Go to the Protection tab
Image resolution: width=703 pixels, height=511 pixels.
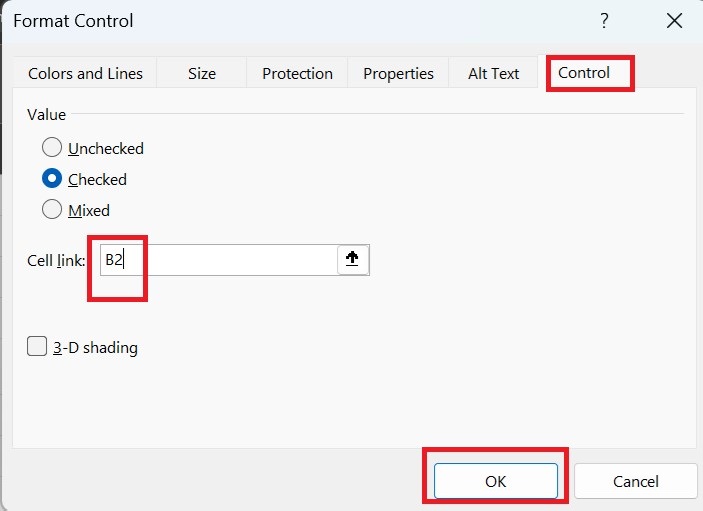click(297, 73)
